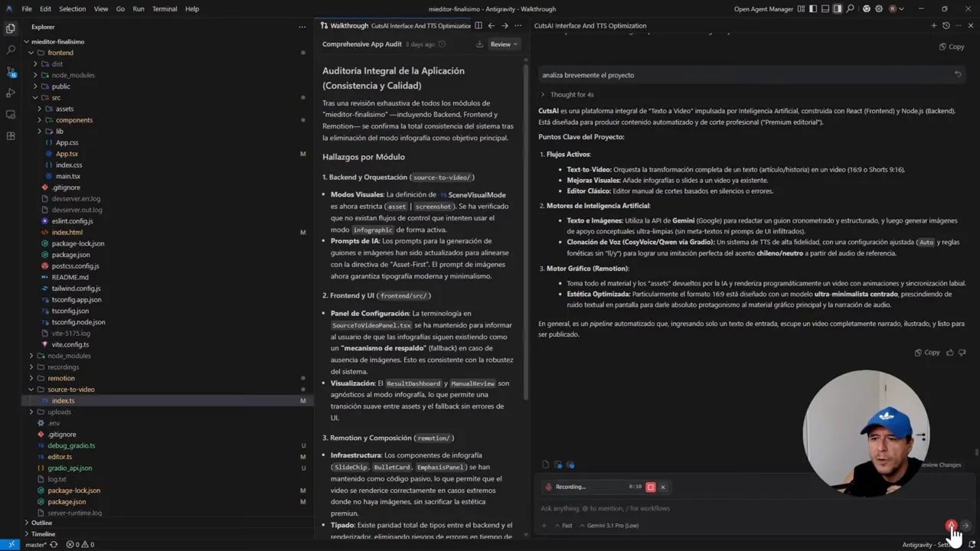Open the Gemini 3.1 Pro (Low) model selector
Viewport: 980px width, 551px height.
click(609, 526)
